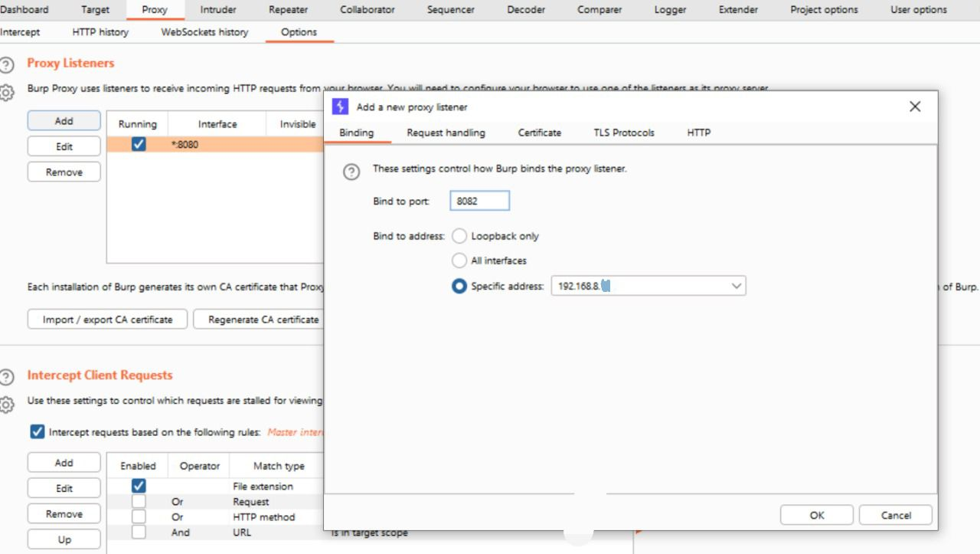Switch to Binding tab
The image size is (980, 554).
pyautogui.click(x=357, y=133)
